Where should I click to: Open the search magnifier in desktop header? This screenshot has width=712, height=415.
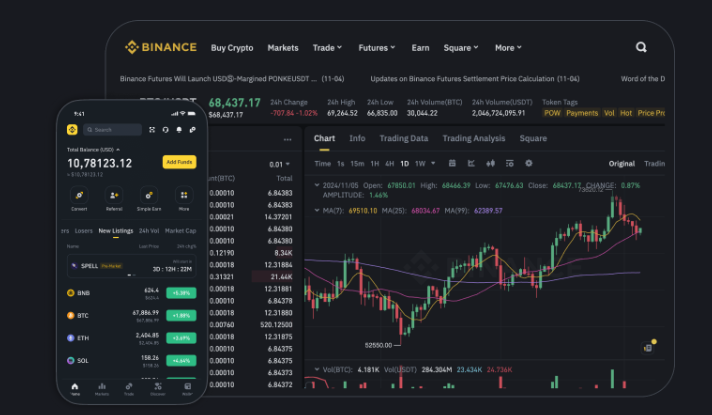(641, 47)
